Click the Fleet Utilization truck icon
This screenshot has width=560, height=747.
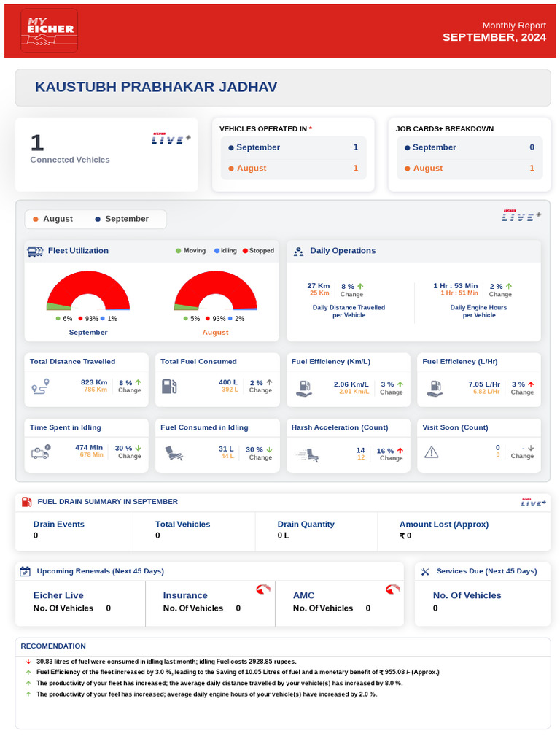(x=35, y=252)
